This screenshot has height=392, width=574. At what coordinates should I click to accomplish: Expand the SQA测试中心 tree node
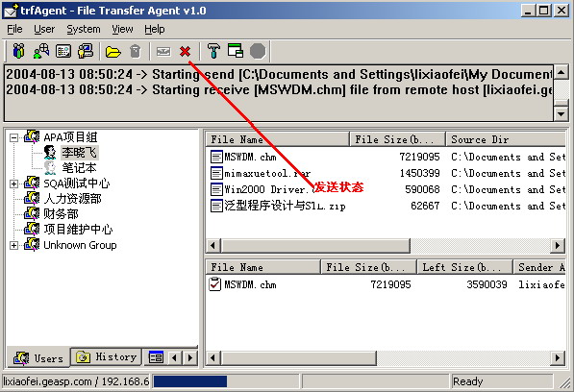point(13,184)
